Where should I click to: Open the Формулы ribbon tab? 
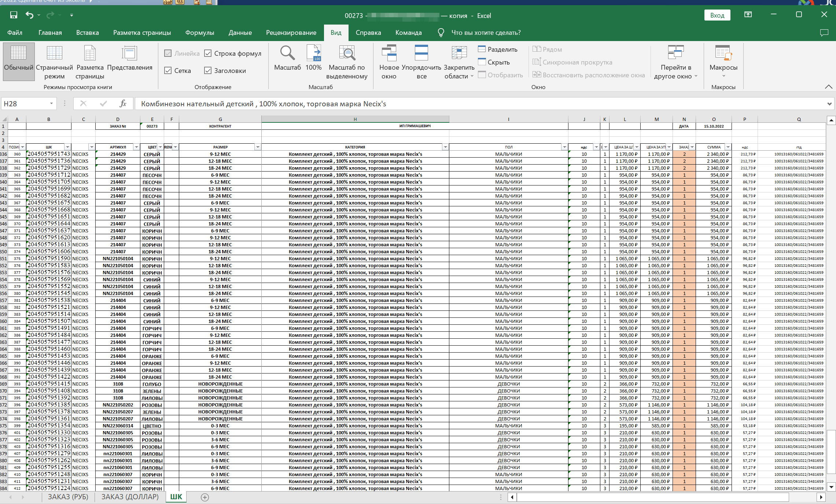pos(199,33)
